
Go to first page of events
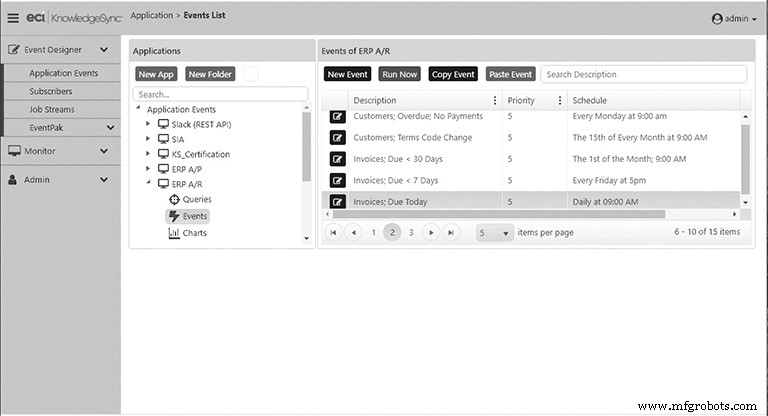[x=334, y=233]
